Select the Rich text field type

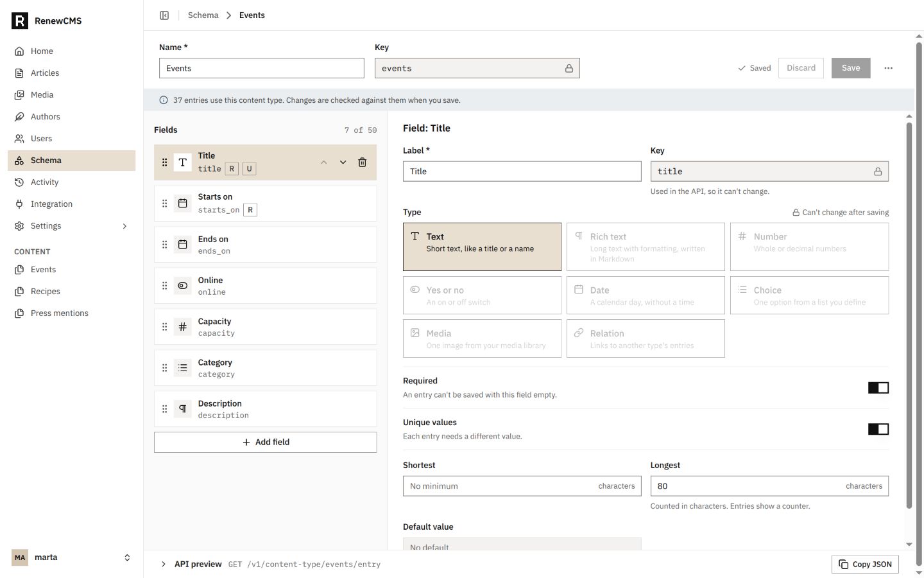(x=646, y=247)
